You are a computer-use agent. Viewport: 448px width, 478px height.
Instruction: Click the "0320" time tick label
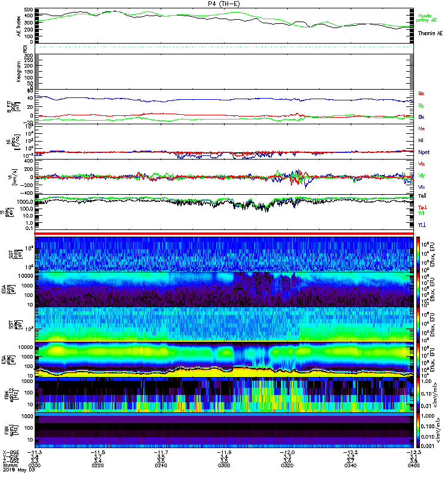pos(287,465)
